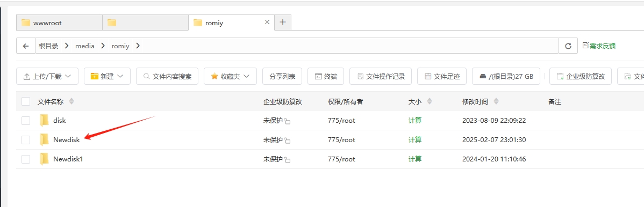The width and height of the screenshot is (644, 207).
Task: Open 企业级防篡改 settings
Action: 581,76
